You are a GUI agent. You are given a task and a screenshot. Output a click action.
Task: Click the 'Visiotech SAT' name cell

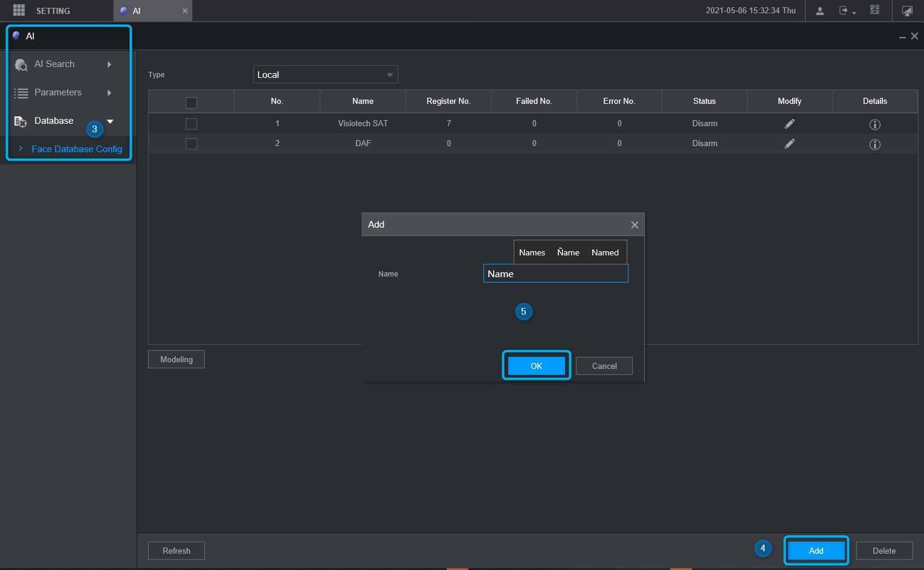pyautogui.click(x=363, y=123)
